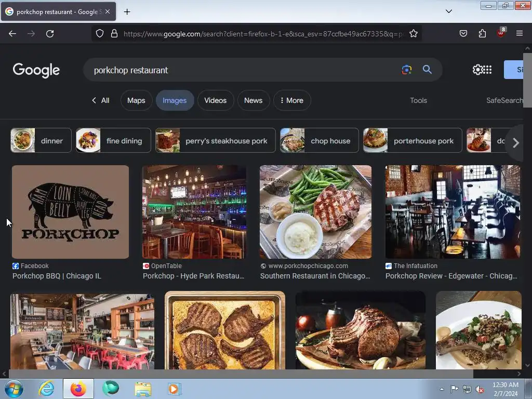
Task: Click the horizontal page scrollbar
Action: [241, 374]
